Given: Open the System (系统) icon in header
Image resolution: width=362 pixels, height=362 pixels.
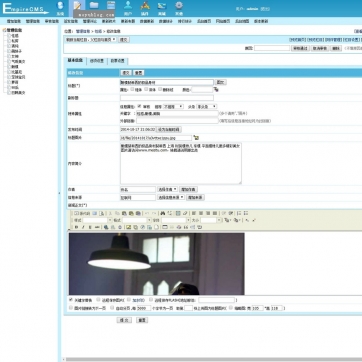Looking at the screenshot, I should tap(60, 8).
